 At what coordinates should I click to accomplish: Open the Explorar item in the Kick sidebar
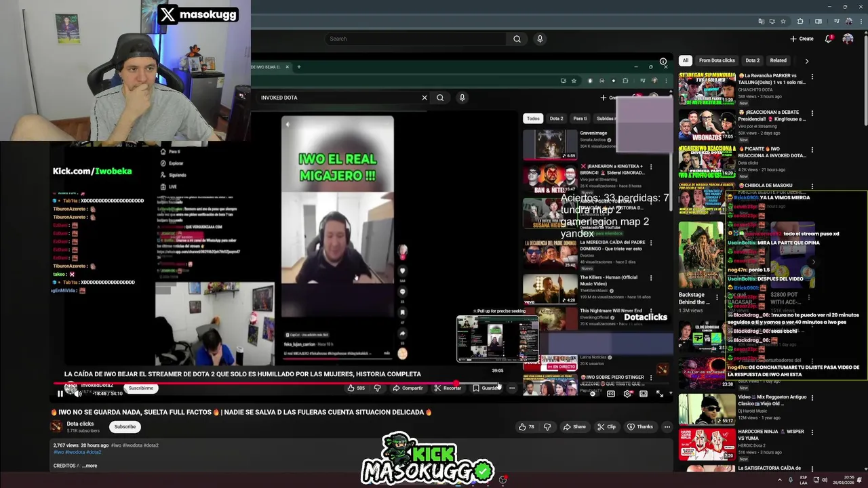(172, 163)
